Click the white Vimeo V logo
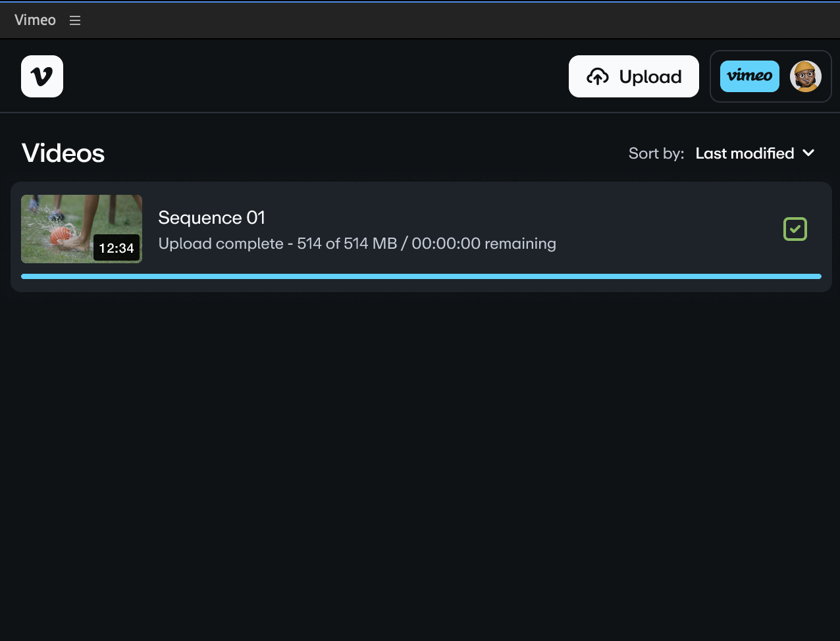Screen dimensions: 840x641 pos(42,76)
